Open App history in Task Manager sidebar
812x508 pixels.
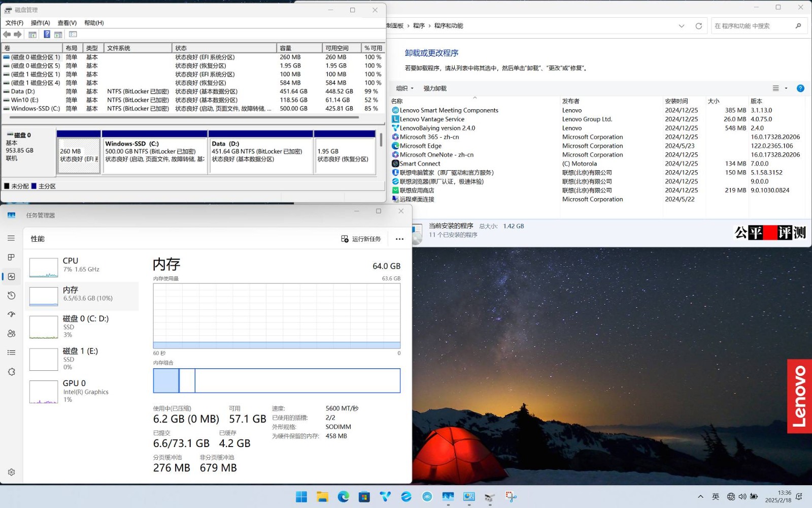click(11, 295)
